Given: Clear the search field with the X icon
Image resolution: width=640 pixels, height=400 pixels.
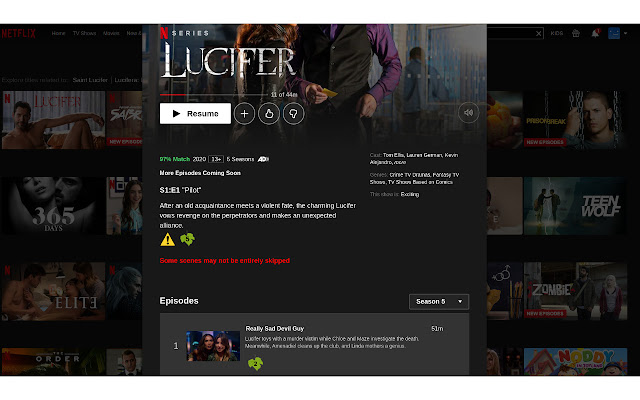Looking at the screenshot, I should [x=538, y=33].
